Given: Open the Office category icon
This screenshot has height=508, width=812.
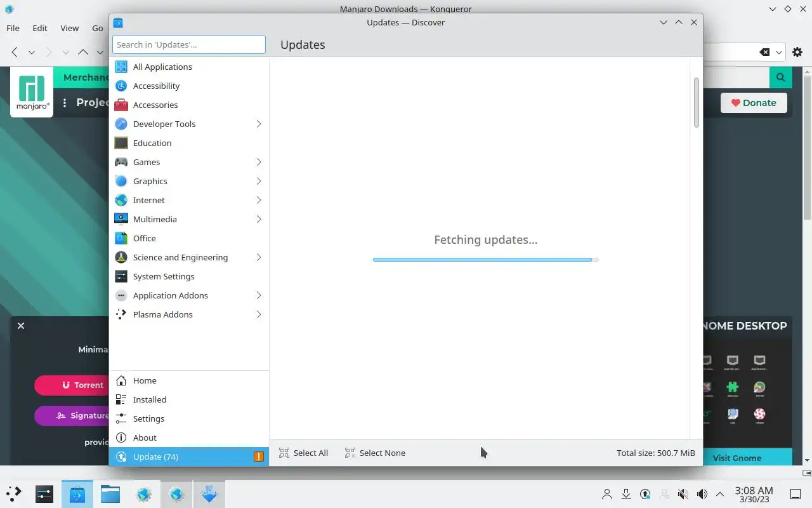Looking at the screenshot, I should (121, 238).
